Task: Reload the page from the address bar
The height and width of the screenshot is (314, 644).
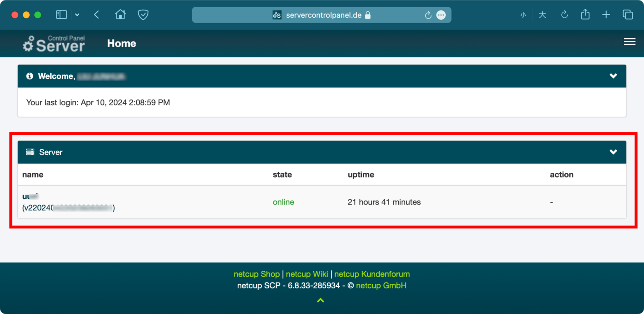Action: click(428, 15)
